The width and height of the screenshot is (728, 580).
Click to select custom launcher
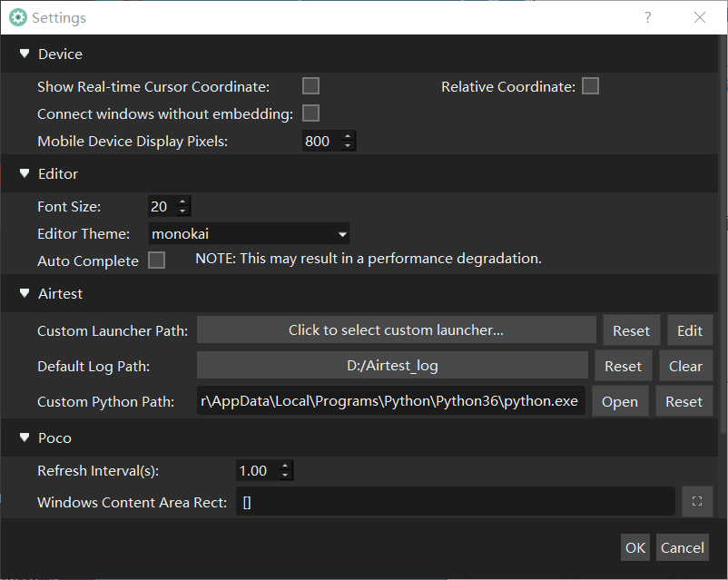[x=396, y=330]
